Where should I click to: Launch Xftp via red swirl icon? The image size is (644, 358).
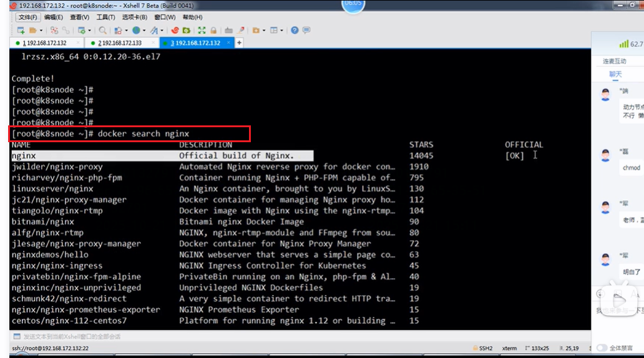click(175, 31)
